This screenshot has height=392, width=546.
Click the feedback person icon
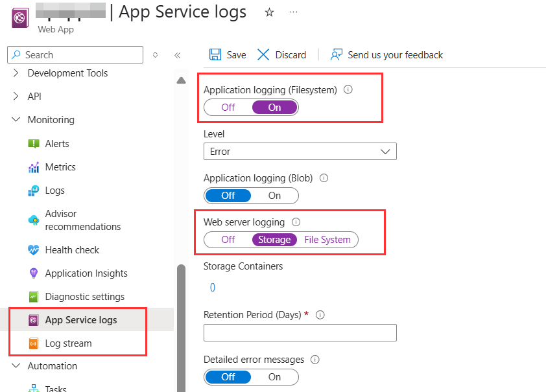click(x=337, y=54)
